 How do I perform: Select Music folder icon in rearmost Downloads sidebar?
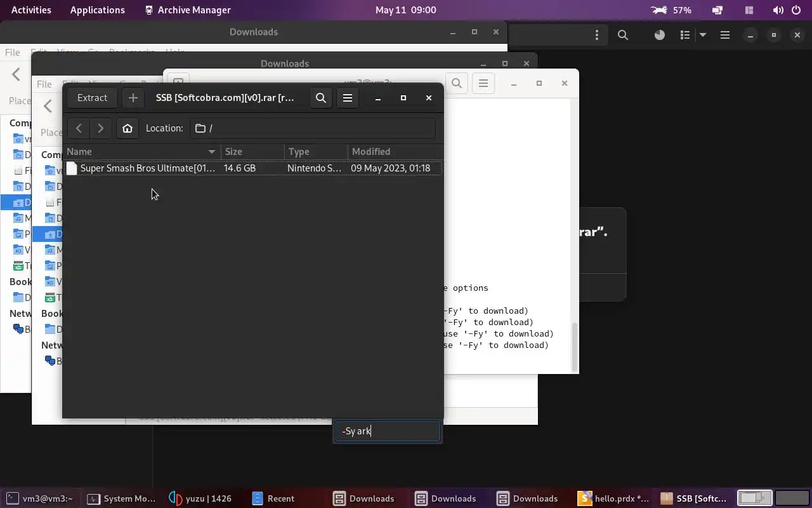click(x=18, y=218)
